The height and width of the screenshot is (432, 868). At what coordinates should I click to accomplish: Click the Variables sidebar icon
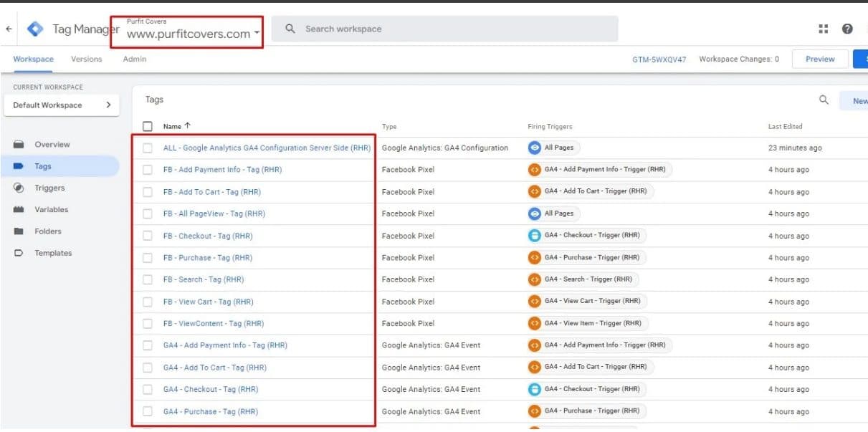19,210
